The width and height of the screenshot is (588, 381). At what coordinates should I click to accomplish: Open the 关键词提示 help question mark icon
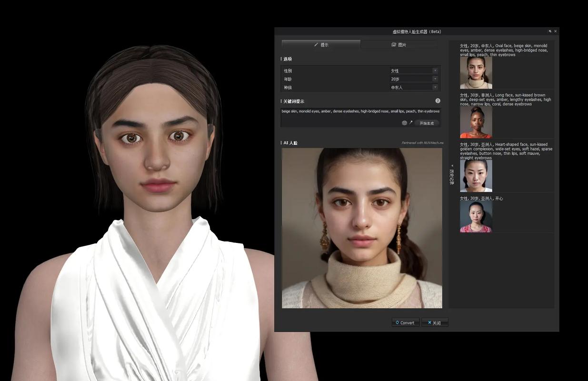(437, 100)
